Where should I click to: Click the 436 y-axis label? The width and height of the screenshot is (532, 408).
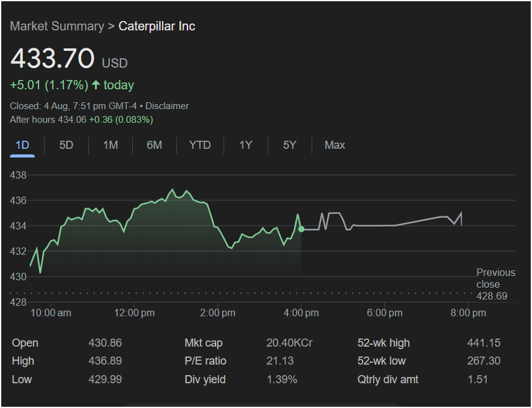click(x=19, y=201)
